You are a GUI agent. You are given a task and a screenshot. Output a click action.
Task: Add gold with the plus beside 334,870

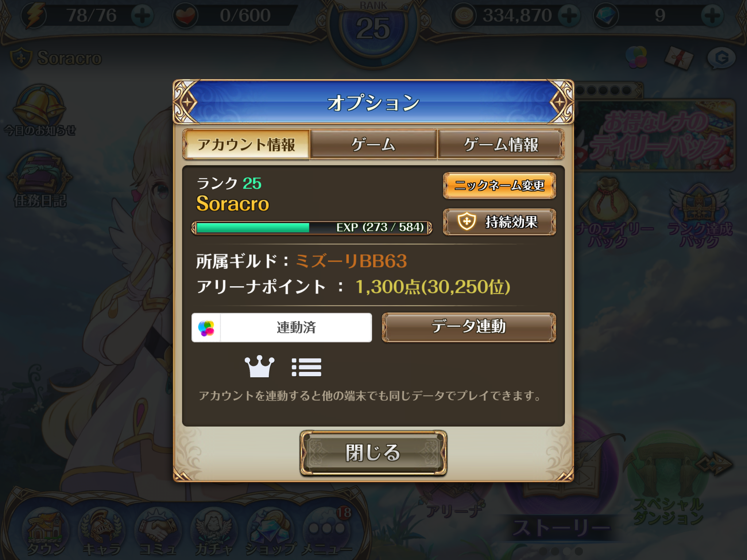click(569, 16)
